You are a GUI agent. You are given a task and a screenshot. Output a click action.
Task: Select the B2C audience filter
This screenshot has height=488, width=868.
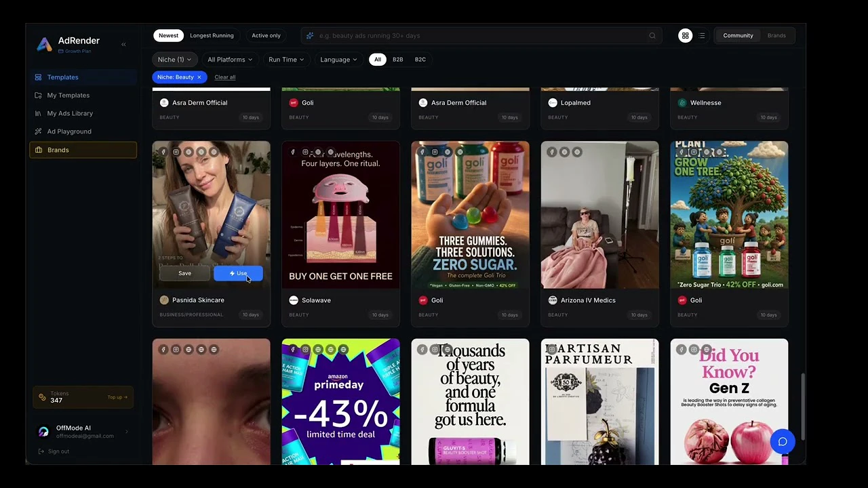click(x=420, y=60)
